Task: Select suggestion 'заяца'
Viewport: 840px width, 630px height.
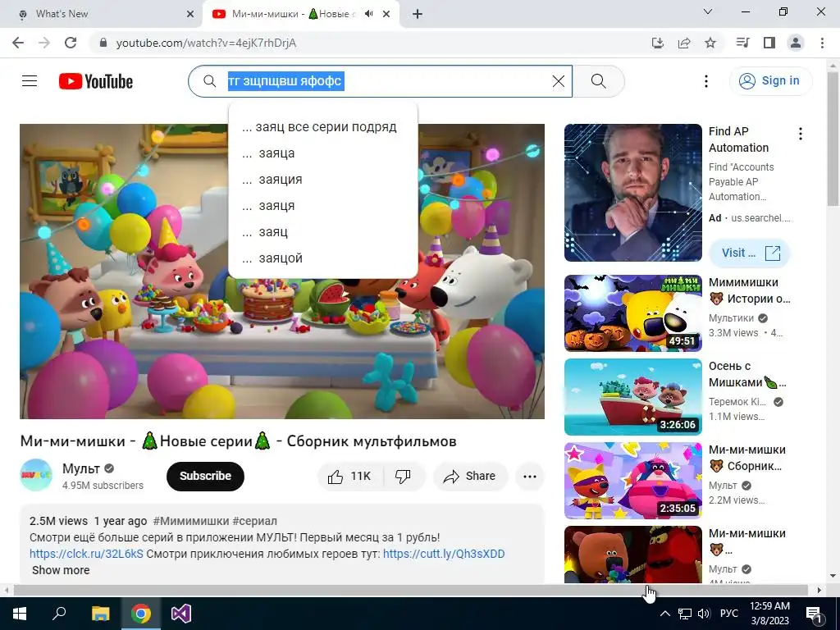Action: pos(323,153)
